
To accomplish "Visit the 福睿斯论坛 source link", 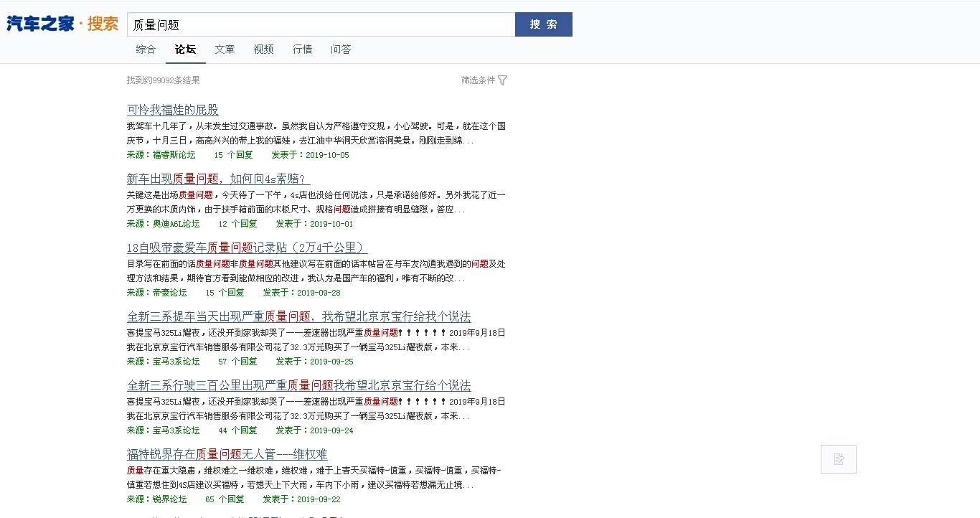I will coord(174,155).
